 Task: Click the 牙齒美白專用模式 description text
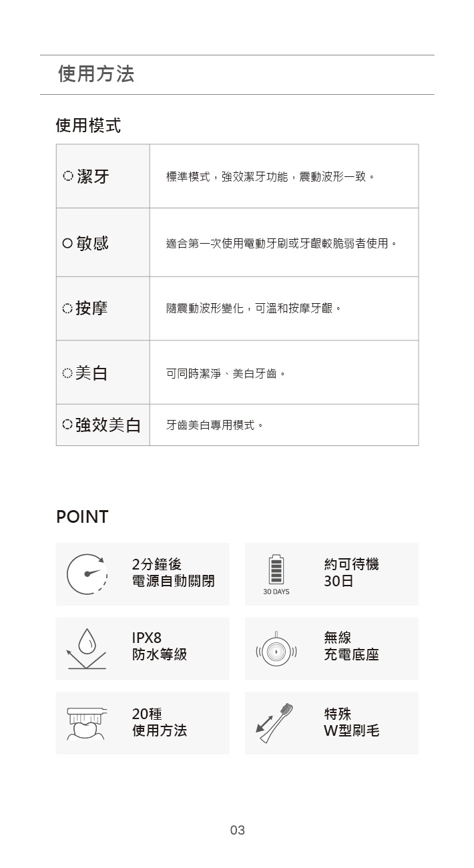(x=214, y=425)
